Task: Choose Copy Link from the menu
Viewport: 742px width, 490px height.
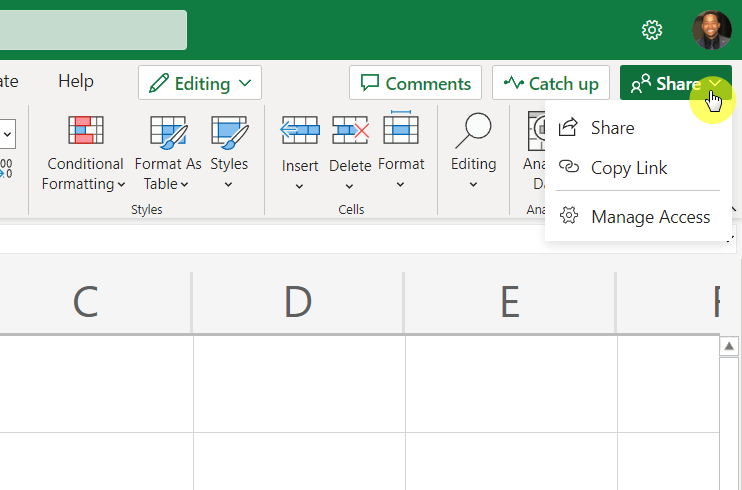Action: point(637,168)
